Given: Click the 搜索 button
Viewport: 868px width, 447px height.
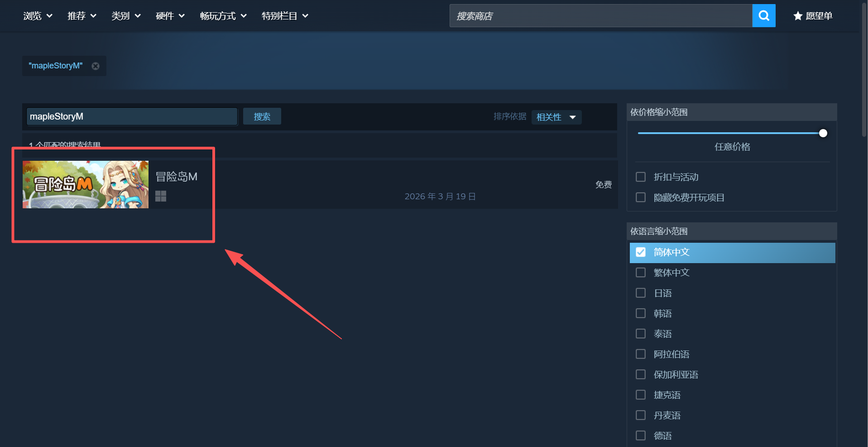Looking at the screenshot, I should click(262, 116).
